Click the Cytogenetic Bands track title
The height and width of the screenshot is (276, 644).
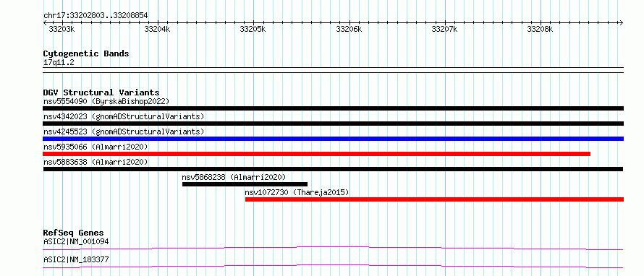click(86, 53)
